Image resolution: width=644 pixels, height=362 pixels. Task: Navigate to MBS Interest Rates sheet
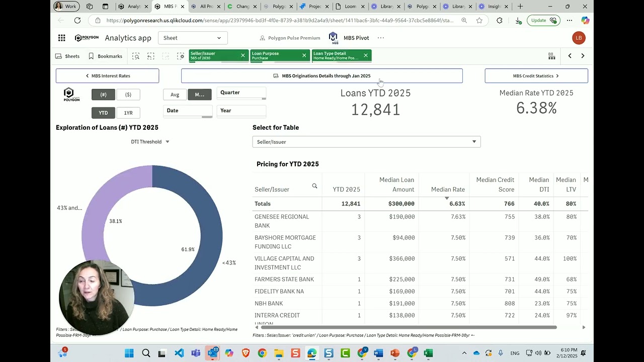[x=107, y=76]
